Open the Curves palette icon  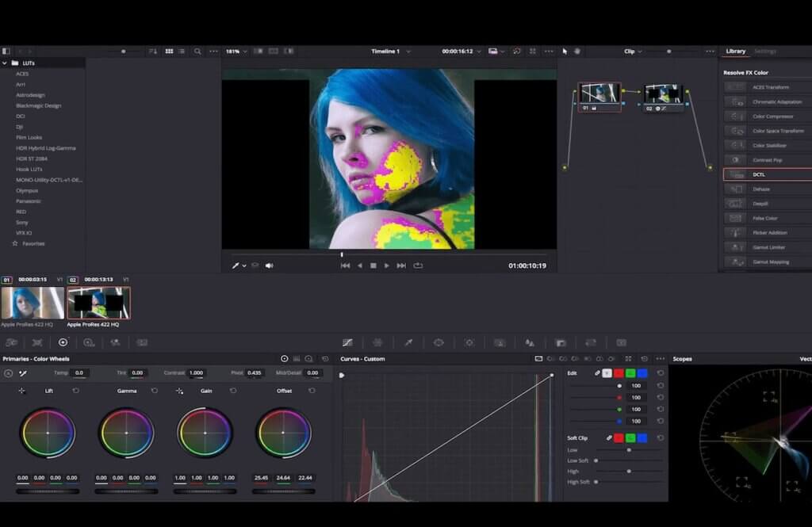(x=347, y=342)
